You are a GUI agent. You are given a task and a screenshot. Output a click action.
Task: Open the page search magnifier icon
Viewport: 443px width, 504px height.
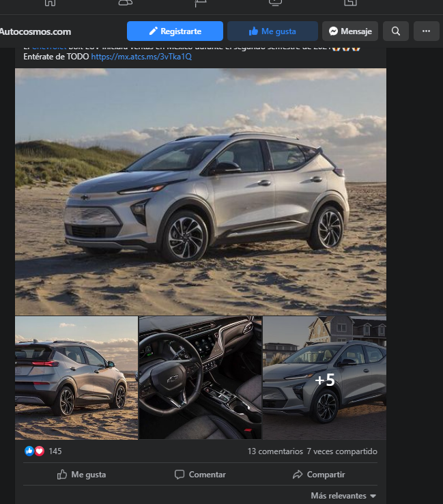coord(396,31)
